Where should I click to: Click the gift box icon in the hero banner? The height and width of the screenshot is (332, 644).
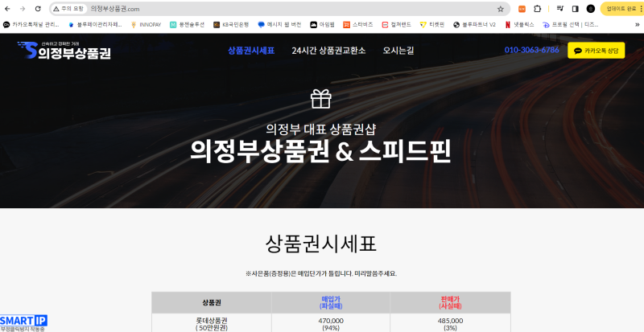(320, 100)
